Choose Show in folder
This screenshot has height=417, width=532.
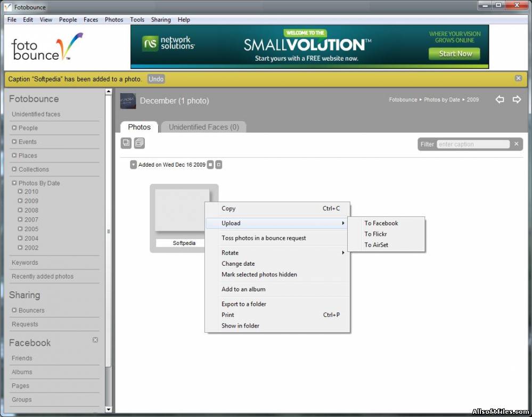(277, 326)
